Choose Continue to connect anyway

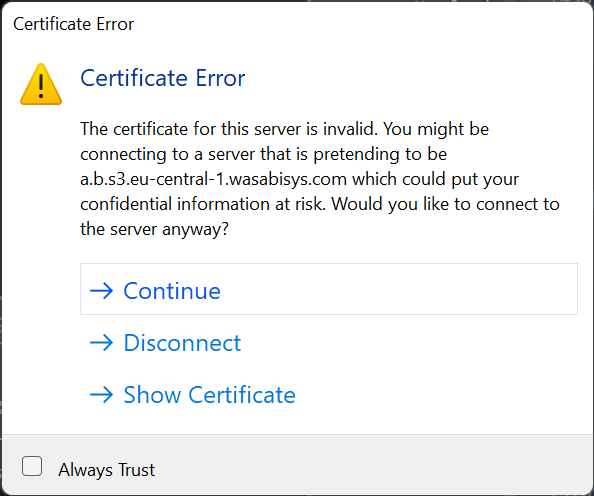tap(329, 289)
